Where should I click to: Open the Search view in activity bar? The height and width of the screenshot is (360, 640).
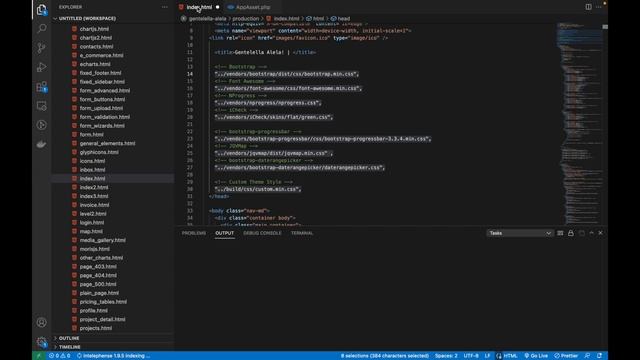coord(42,29)
